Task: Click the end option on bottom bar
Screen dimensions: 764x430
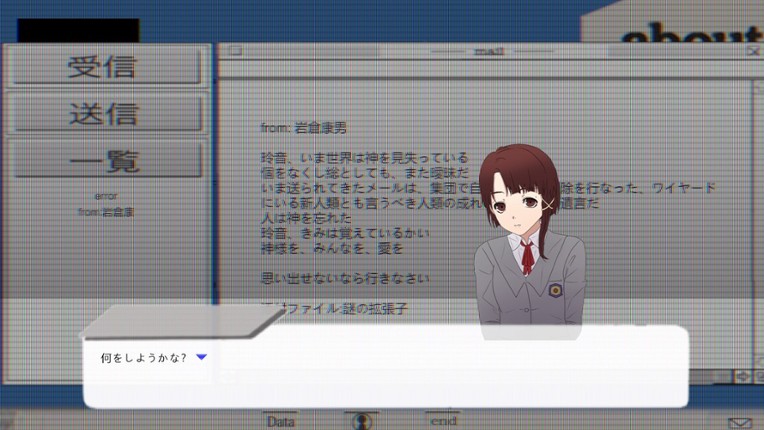Action: 443,421
